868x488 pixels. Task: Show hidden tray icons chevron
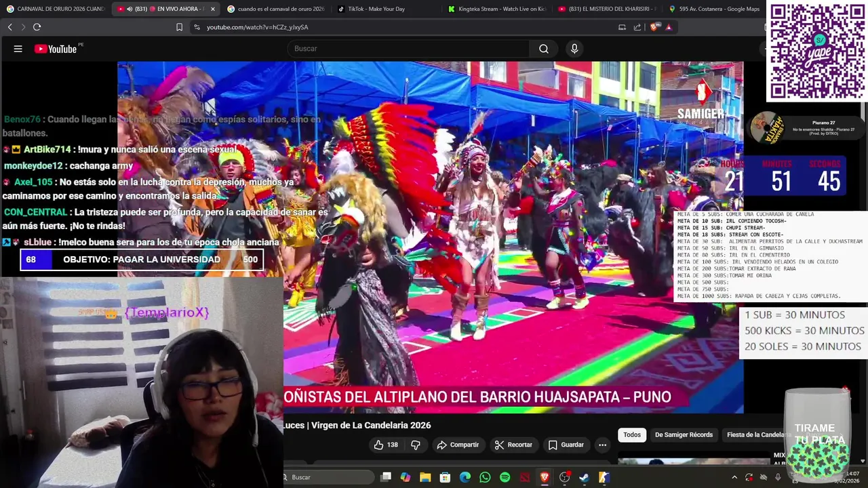click(x=734, y=477)
